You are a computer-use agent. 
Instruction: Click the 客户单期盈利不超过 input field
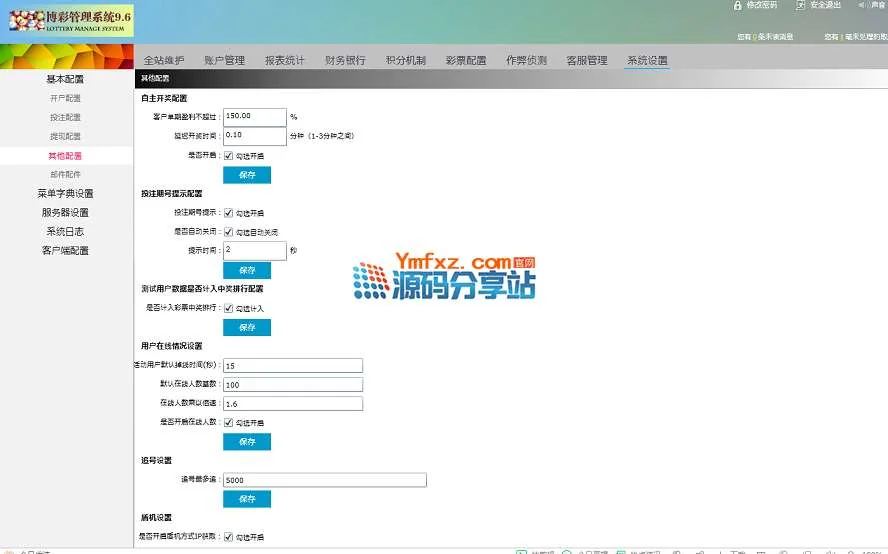[x=255, y=117]
